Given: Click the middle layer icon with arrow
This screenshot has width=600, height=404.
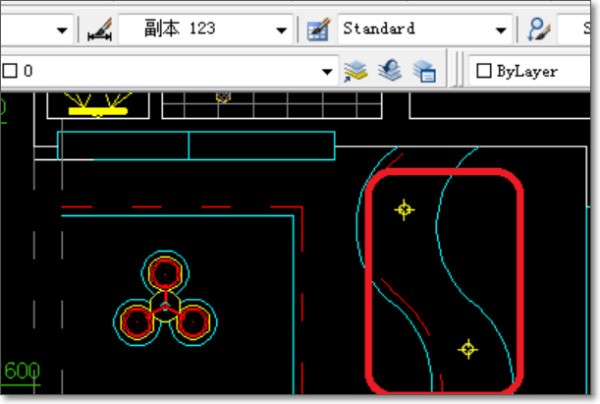Looking at the screenshot, I should pos(391,71).
